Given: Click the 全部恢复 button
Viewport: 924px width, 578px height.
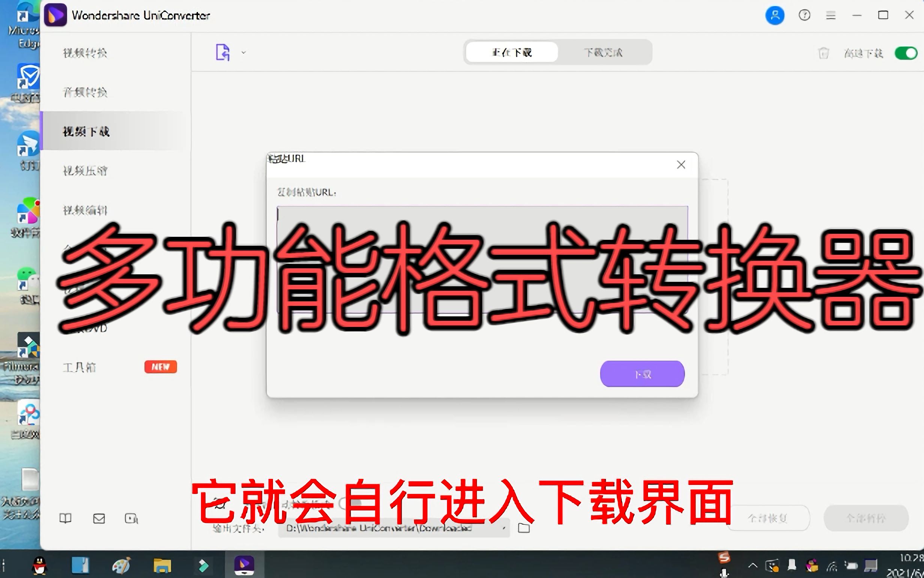Looking at the screenshot, I should pos(768,518).
